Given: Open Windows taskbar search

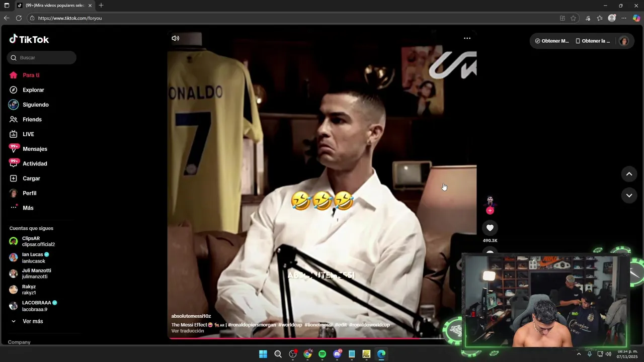Looking at the screenshot, I should click(x=278, y=354).
